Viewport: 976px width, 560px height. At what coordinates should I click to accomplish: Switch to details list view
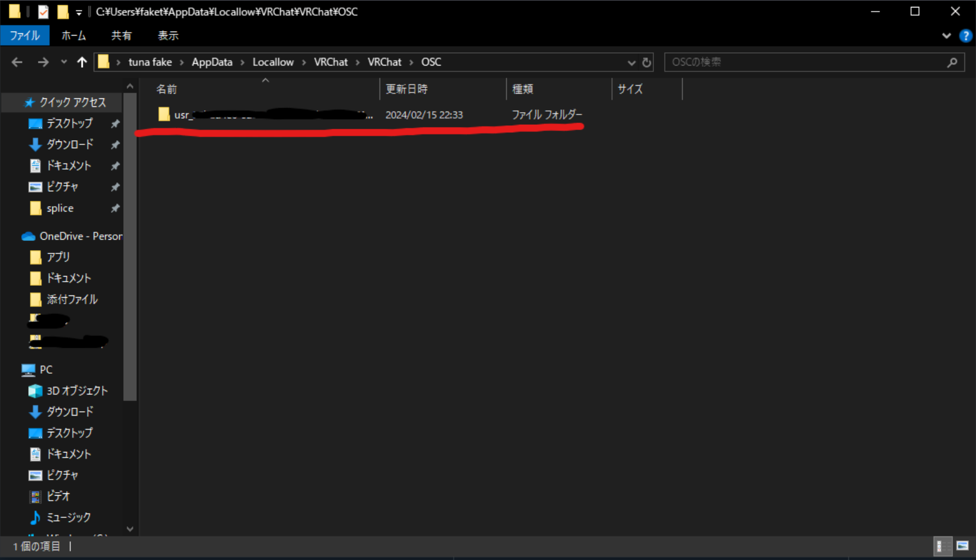coord(943,546)
